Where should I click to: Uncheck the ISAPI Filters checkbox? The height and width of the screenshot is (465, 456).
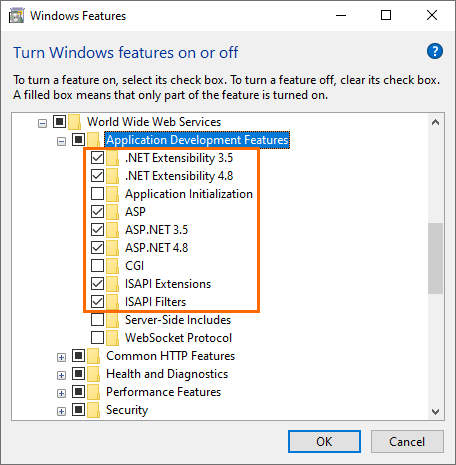point(97,302)
